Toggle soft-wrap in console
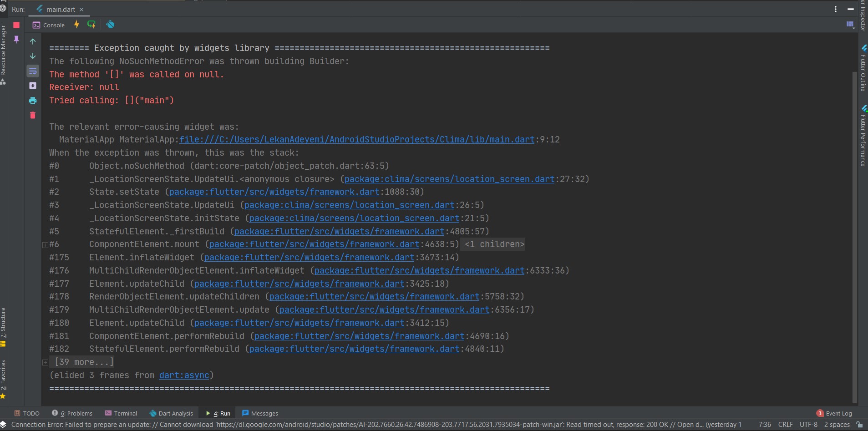Image resolution: width=868 pixels, height=431 pixels. tap(33, 71)
